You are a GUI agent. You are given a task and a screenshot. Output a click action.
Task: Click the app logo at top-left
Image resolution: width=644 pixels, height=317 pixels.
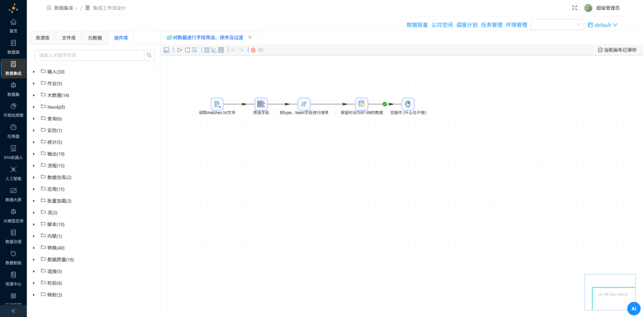13,8
